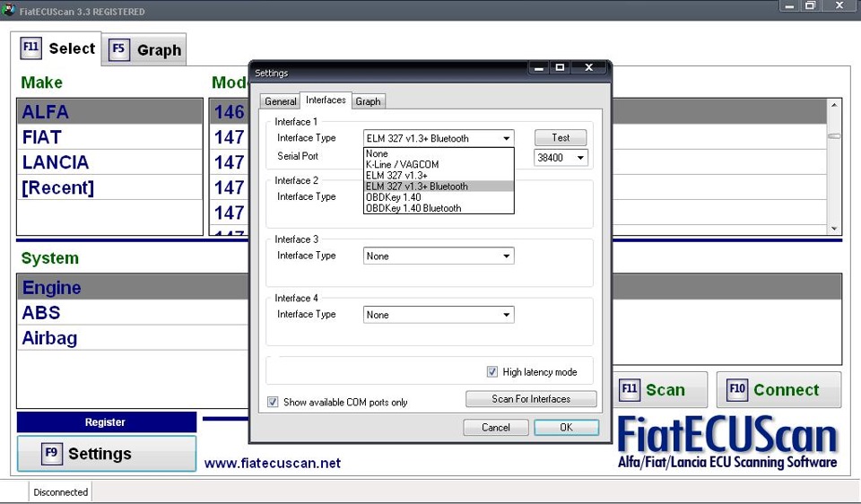Click the FiatECUScan app icon in title bar
Viewport: 861px width, 504px height.
pyautogui.click(x=8, y=10)
